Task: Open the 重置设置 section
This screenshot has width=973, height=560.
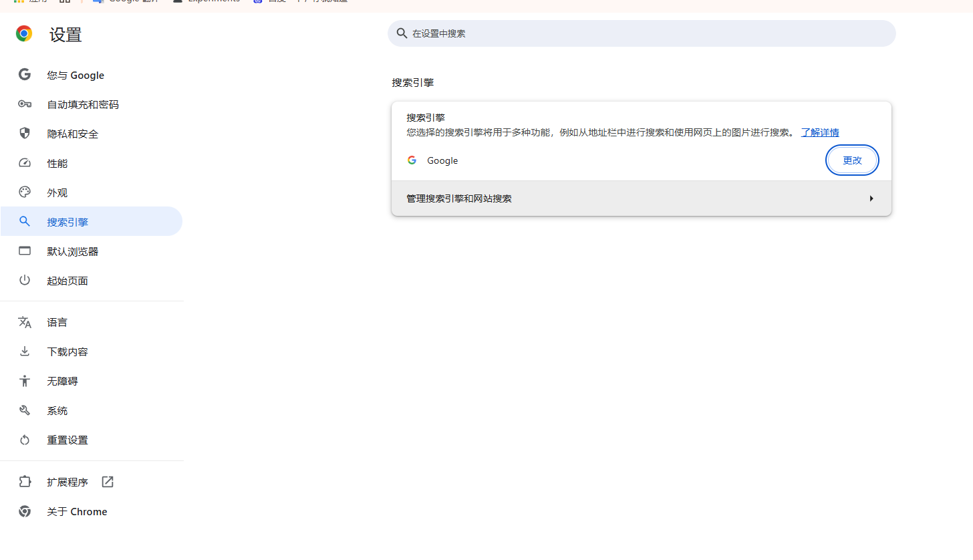Action: pos(92,440)
